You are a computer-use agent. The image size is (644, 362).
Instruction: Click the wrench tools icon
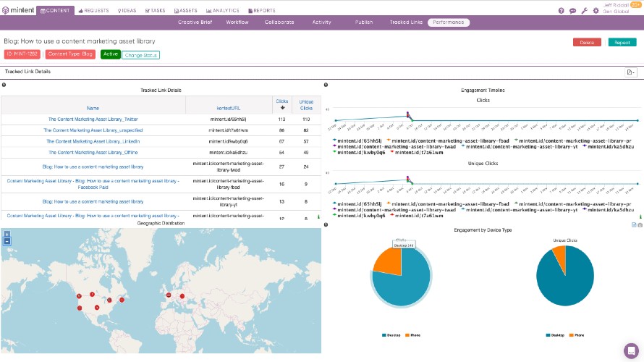pos(585,11)
